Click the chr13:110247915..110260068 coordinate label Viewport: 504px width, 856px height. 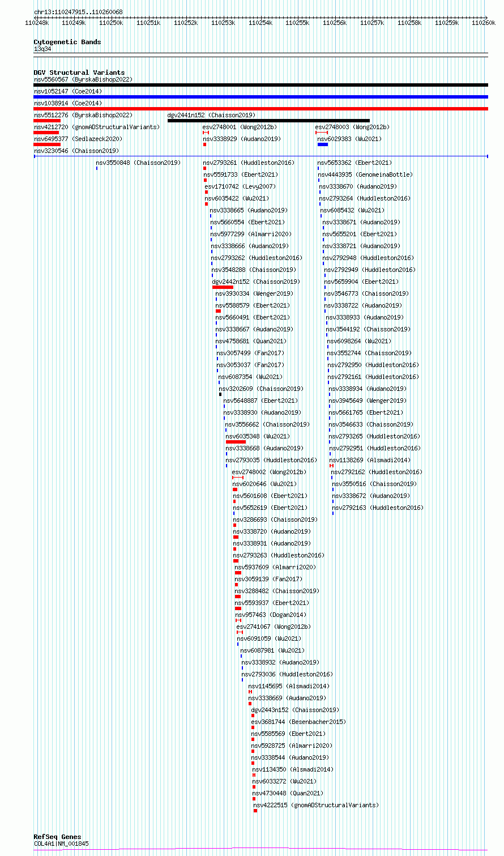(x=78, y=12)
